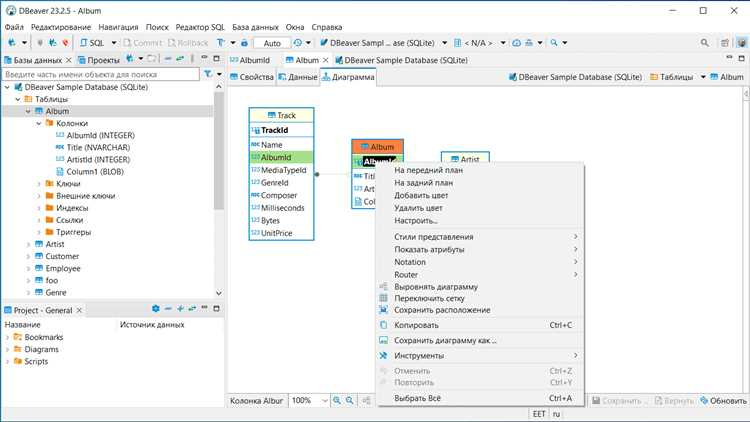Click the gray magnifier icon at toolbar right
This screenshot has height=422, width=750.
tap(705, 43)
